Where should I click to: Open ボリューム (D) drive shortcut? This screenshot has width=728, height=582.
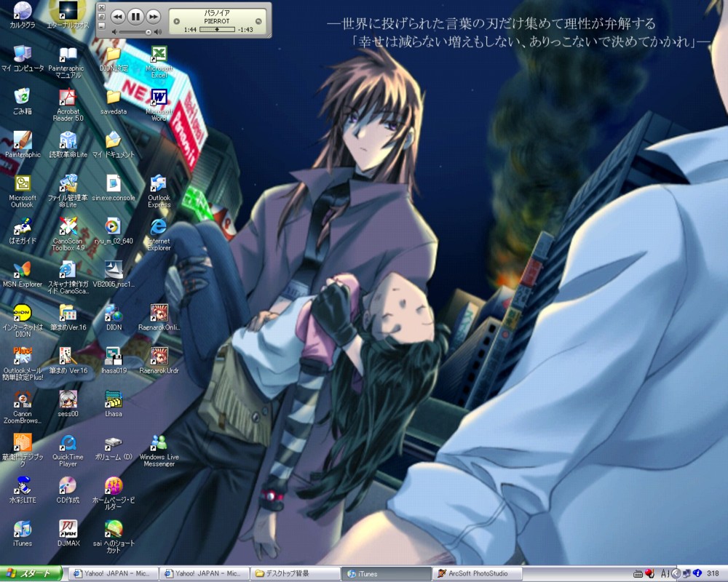point(114,447)
